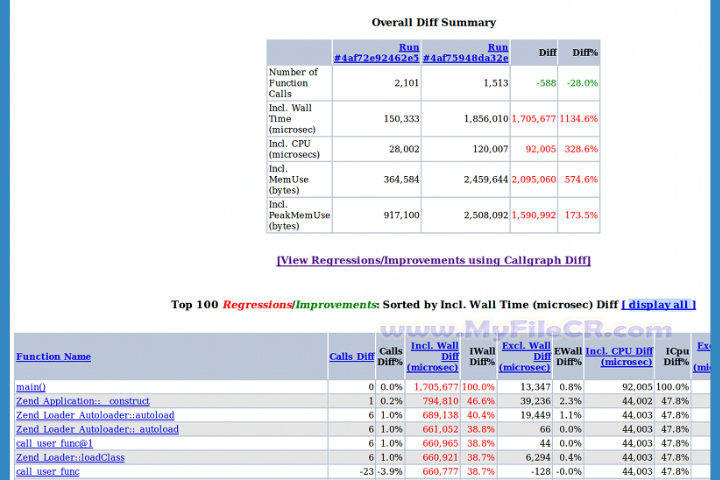Image resolution: width=720 pixels, height=480 pixels.
Task: Sort by Incl. Wall Diff (microsec) header
Action: coord(433,356)
